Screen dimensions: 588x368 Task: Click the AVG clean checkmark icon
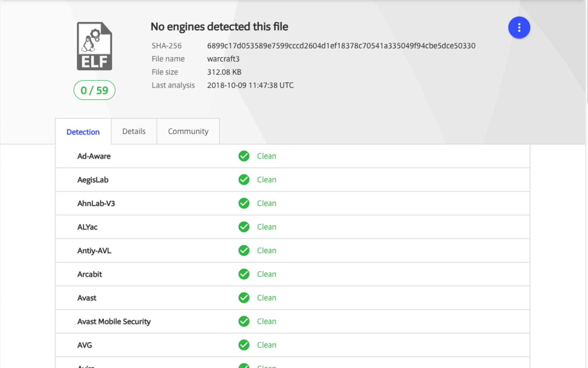tap(245, 345)
